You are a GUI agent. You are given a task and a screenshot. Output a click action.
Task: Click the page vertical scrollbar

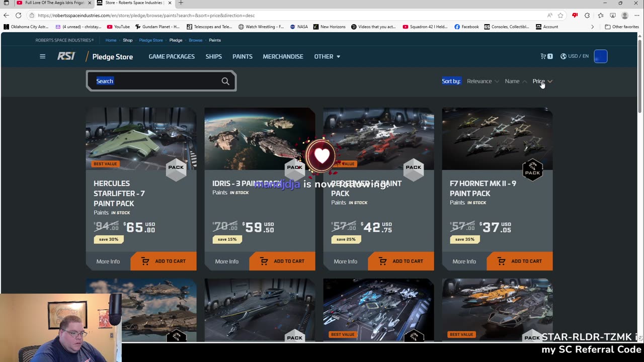pos(640,75)
